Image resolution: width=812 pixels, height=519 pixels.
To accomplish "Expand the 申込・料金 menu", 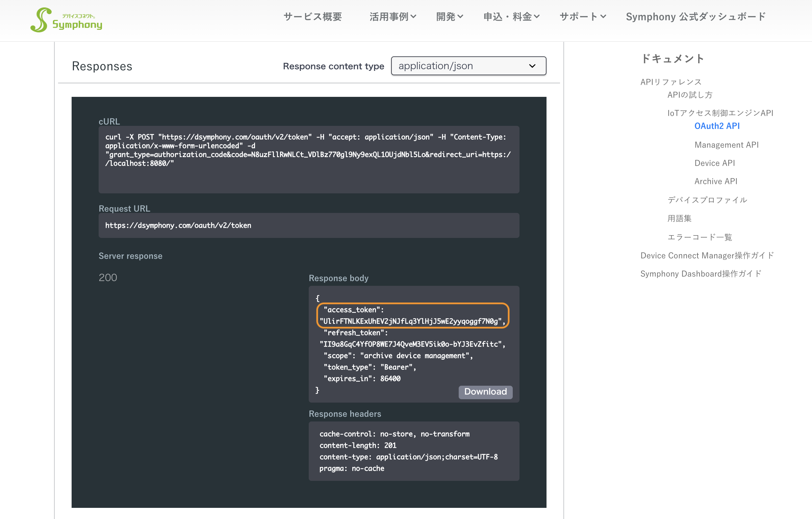I will pos(511,17).
